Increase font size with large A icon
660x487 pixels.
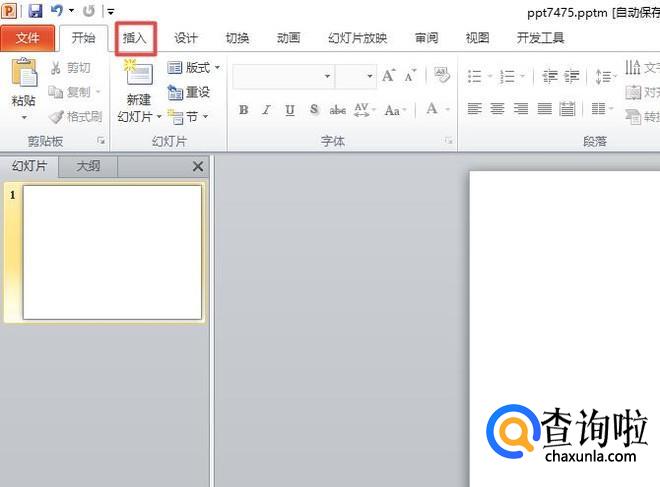(389, 76)
